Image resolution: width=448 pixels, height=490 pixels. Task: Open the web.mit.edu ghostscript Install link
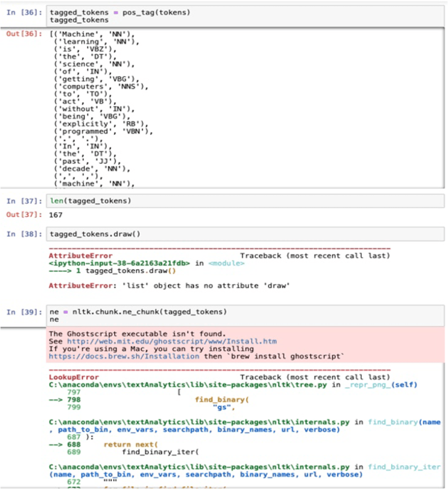(x=172, y=341)
